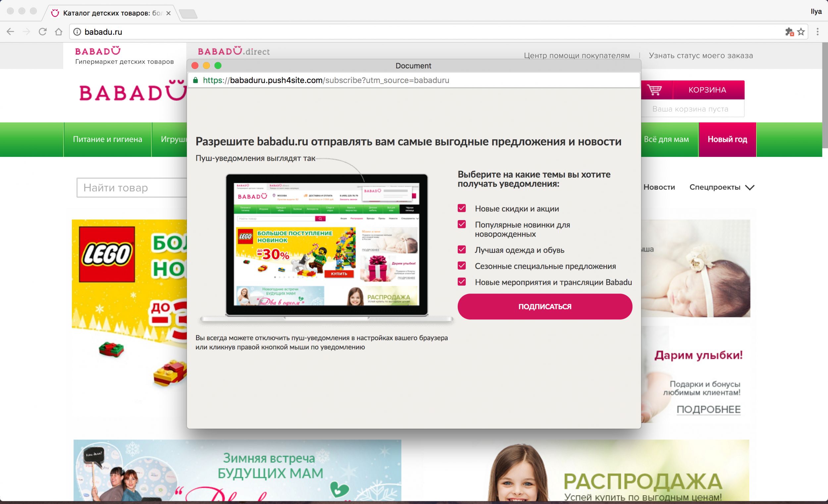
Task: Click green lock icon in popup URL
Action: 195,80
